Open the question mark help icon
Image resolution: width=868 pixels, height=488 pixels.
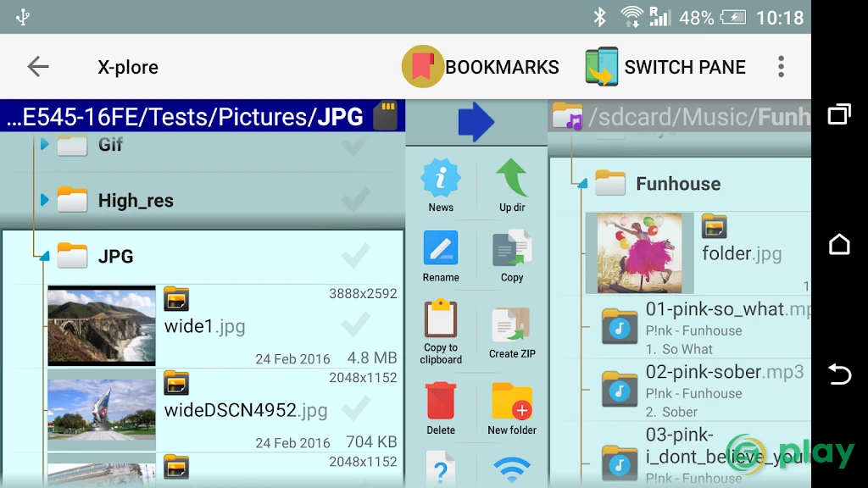click(441, 468)
